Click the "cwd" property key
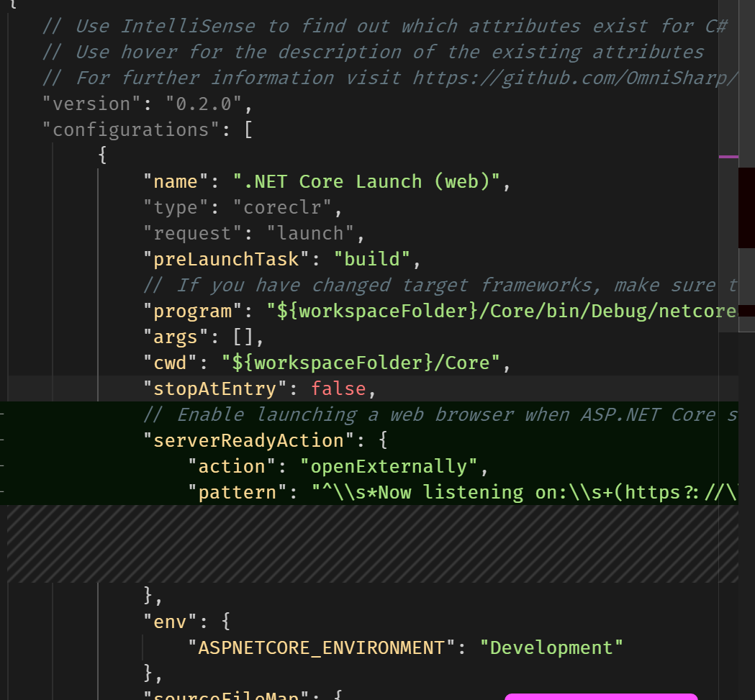755x700 pixels. click(x=171, y=363)
